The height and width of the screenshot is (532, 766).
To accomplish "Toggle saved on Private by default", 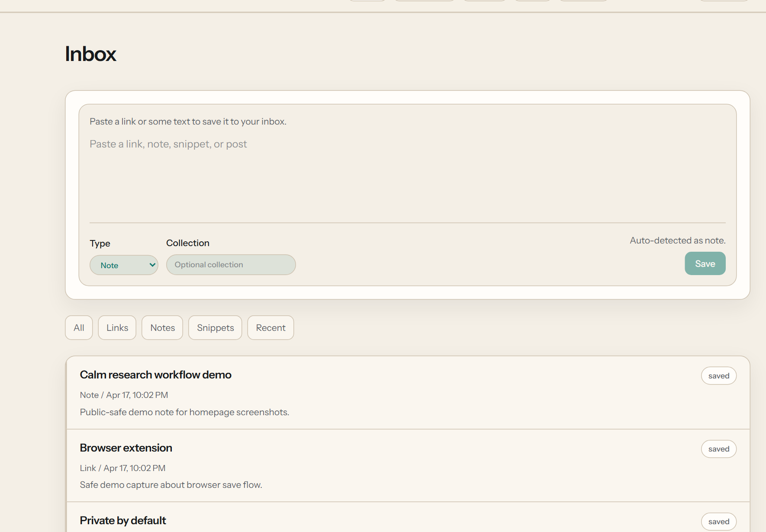I will 718,521.
